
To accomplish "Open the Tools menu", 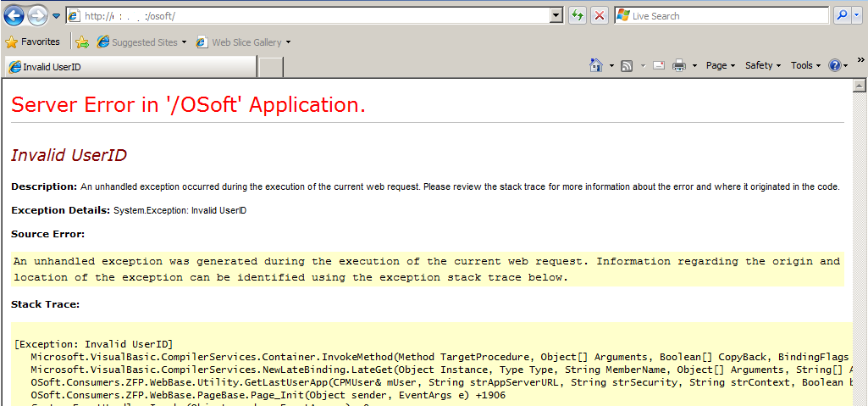I will click(x=805, y=65).
